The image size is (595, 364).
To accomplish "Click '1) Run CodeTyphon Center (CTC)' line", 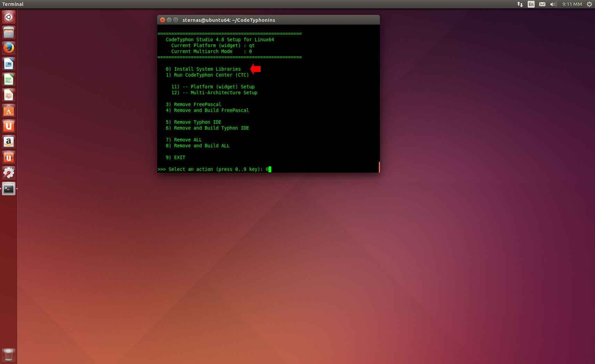I will tap(207, 75).
